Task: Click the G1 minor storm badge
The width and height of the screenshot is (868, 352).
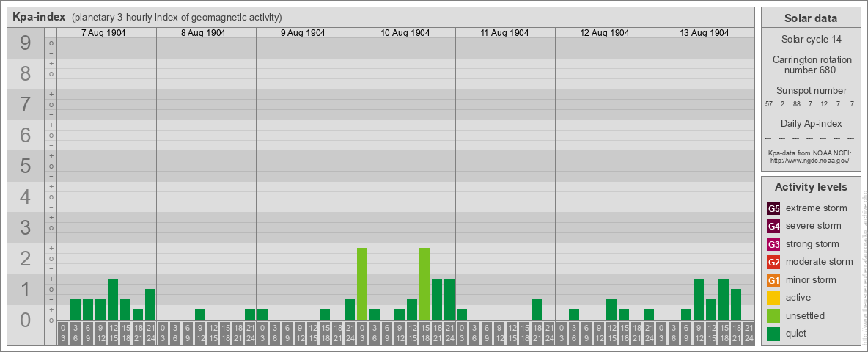Action: [x=774, y=280]
